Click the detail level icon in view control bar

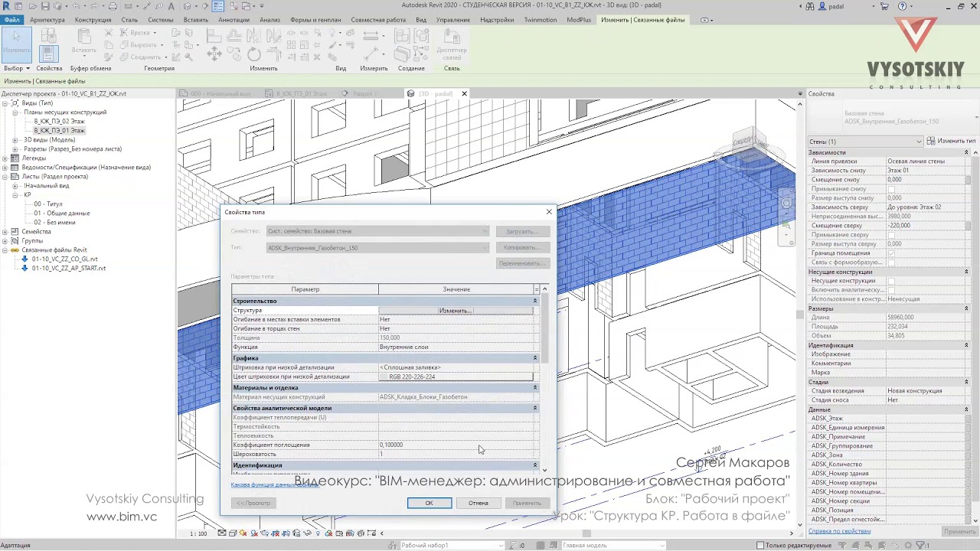coord(223,533)
